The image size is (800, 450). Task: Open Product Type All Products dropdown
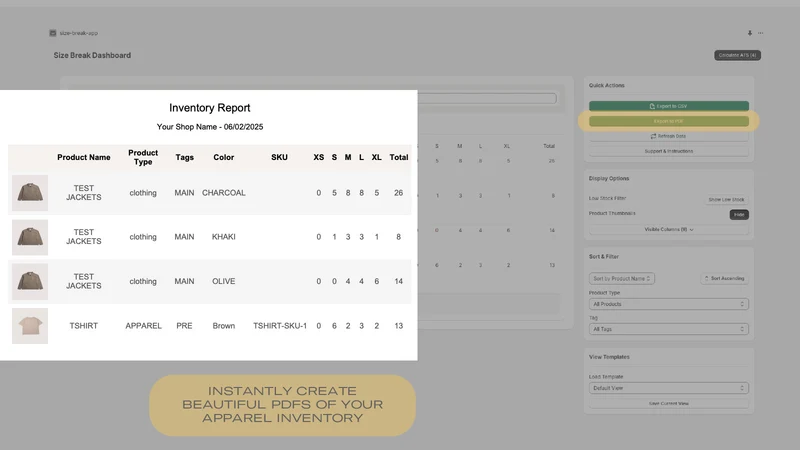(x=669, y=304)
